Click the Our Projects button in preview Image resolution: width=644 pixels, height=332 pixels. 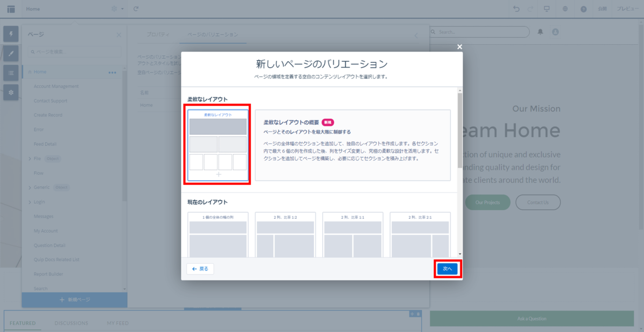pos(487,202)
